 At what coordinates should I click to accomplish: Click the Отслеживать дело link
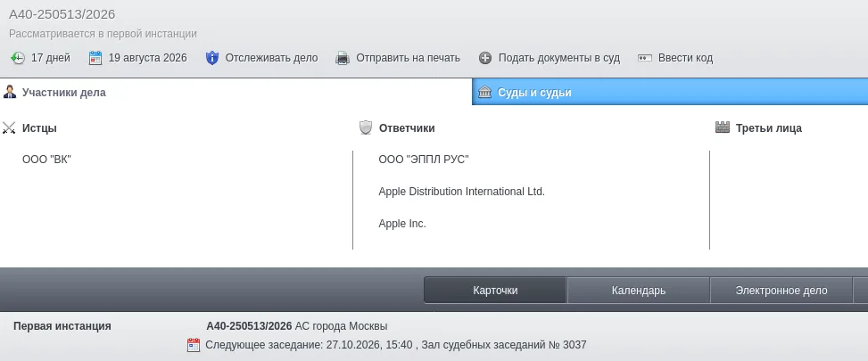pos(271,58)
